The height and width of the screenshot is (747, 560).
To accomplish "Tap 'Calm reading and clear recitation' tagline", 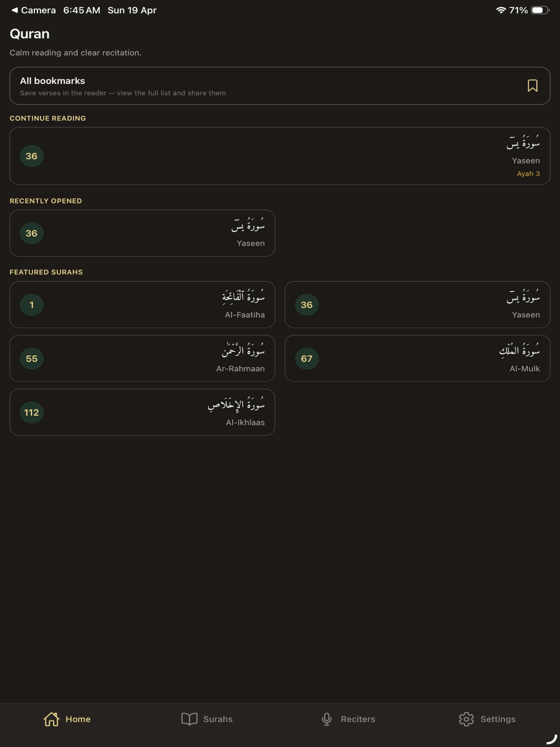I will pos(76,53).
